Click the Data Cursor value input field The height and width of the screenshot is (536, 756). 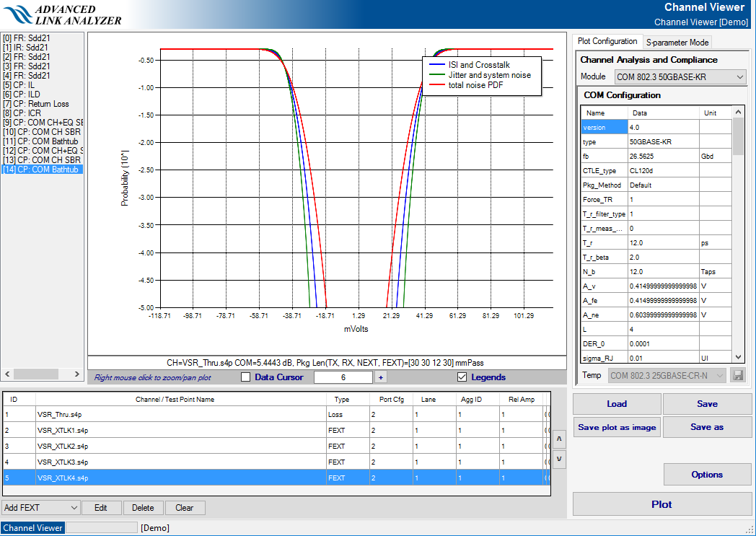point(343,377)
